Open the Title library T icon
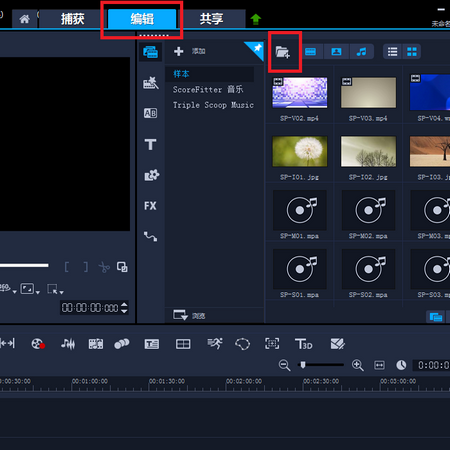 [x=150, y=144]
